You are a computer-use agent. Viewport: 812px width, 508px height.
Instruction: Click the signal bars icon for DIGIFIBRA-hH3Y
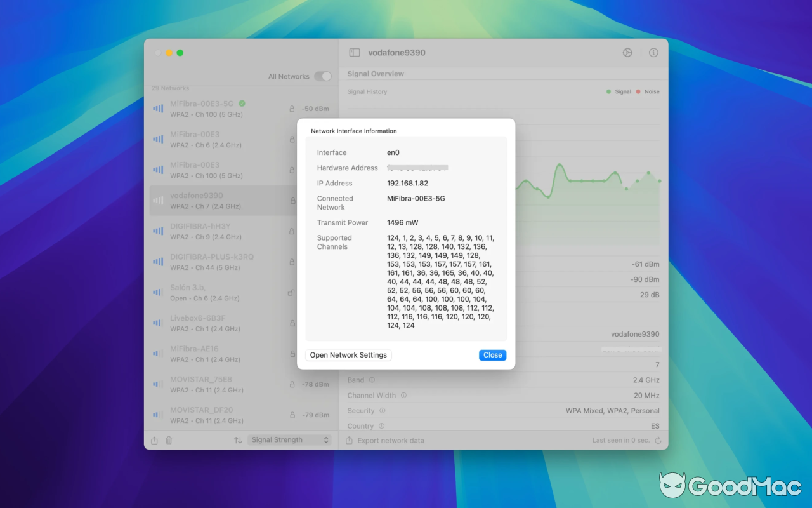point(157,231)
